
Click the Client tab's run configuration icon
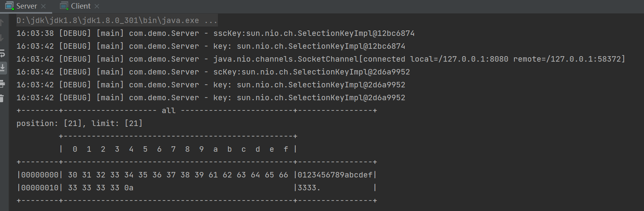pyautogui.click(x=64, y=6)
